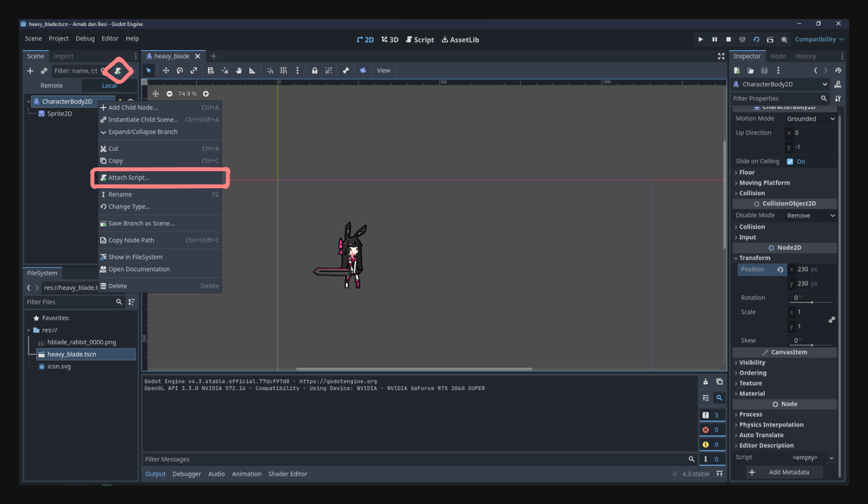Open the Motion Mode Grounded dropdown
The width and height of the screenshot is (868, 504).
810,119
